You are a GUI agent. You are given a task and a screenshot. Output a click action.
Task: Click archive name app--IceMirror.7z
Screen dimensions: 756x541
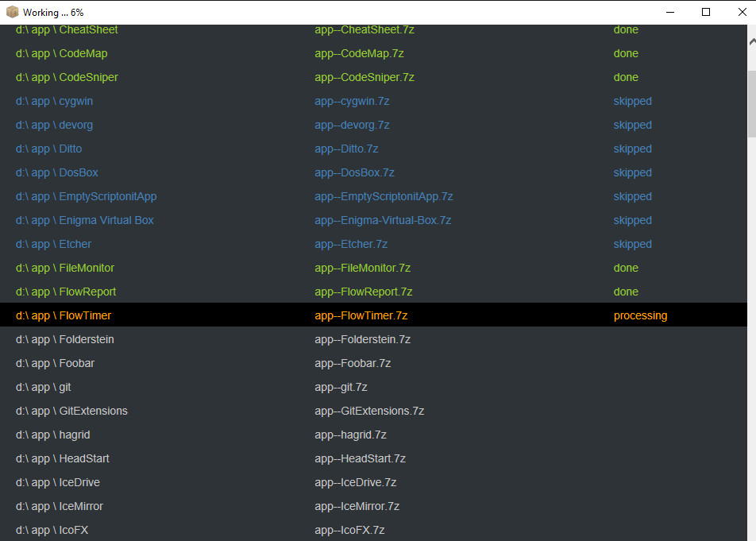[x=357, y=507]
